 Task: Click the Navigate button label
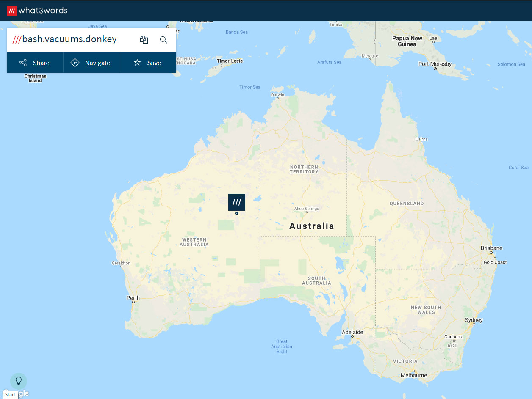tap(97, 63)
